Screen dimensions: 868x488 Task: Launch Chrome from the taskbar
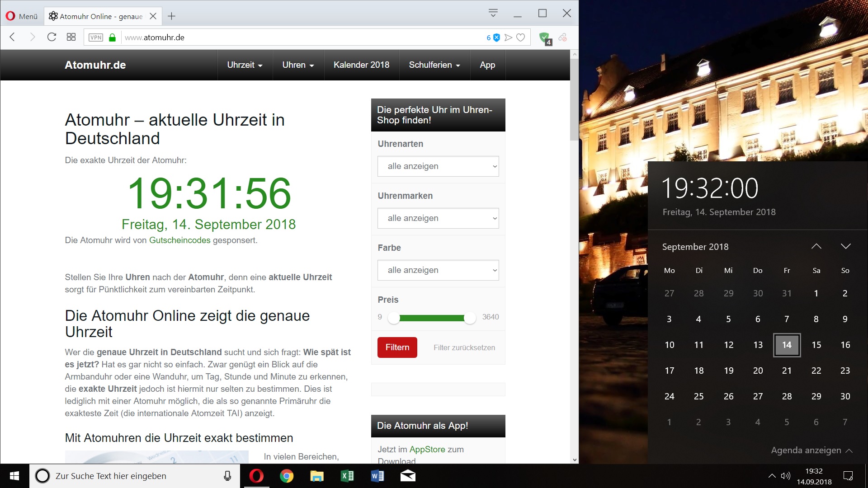(287, 476)
